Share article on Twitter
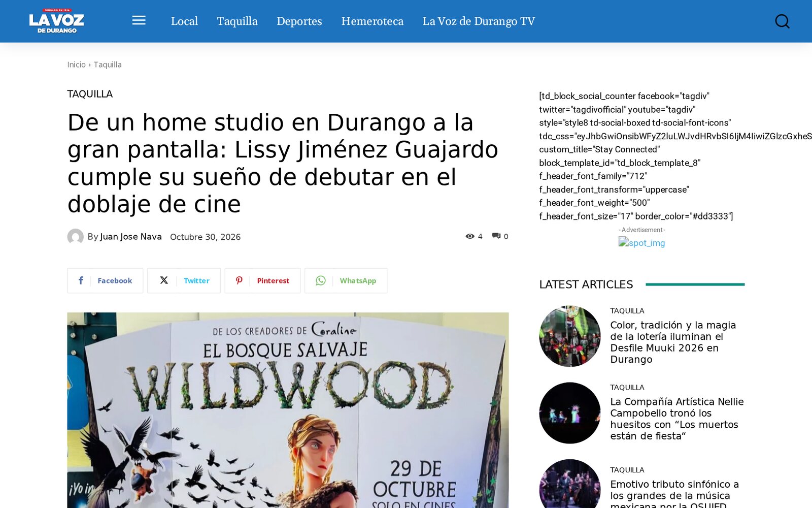This screenshot has width=812, height=508. [184, 280]
